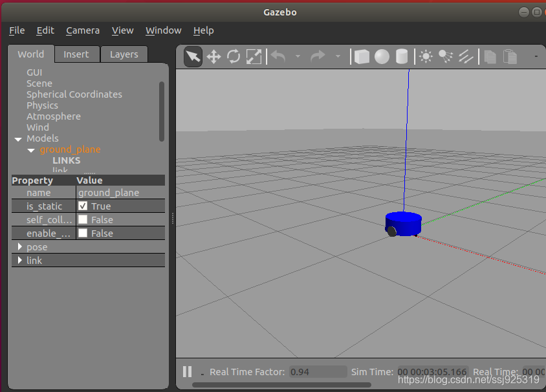The height and width of the screenshot is (392, 546).
Task: Open the Edit menu
Action: [45, 30]
